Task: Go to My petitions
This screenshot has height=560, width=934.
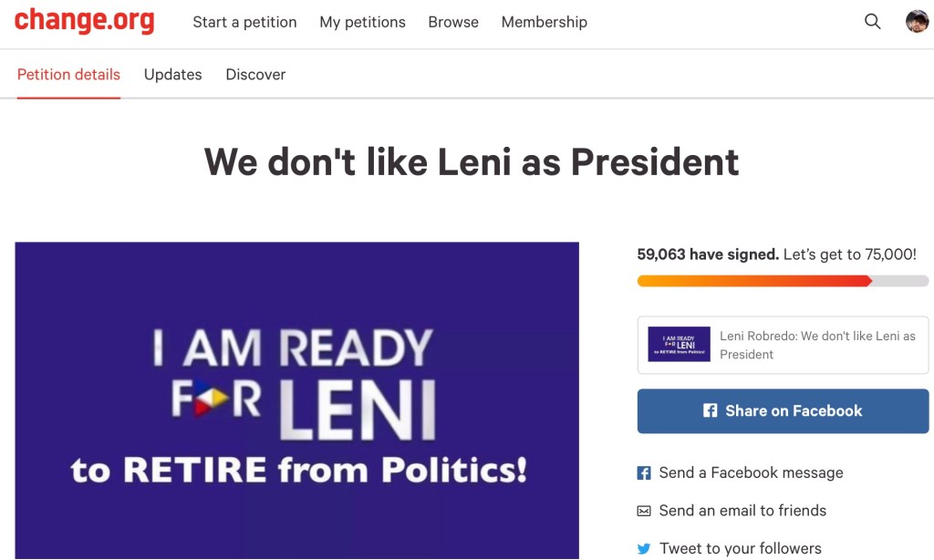Action: [362, 22]
